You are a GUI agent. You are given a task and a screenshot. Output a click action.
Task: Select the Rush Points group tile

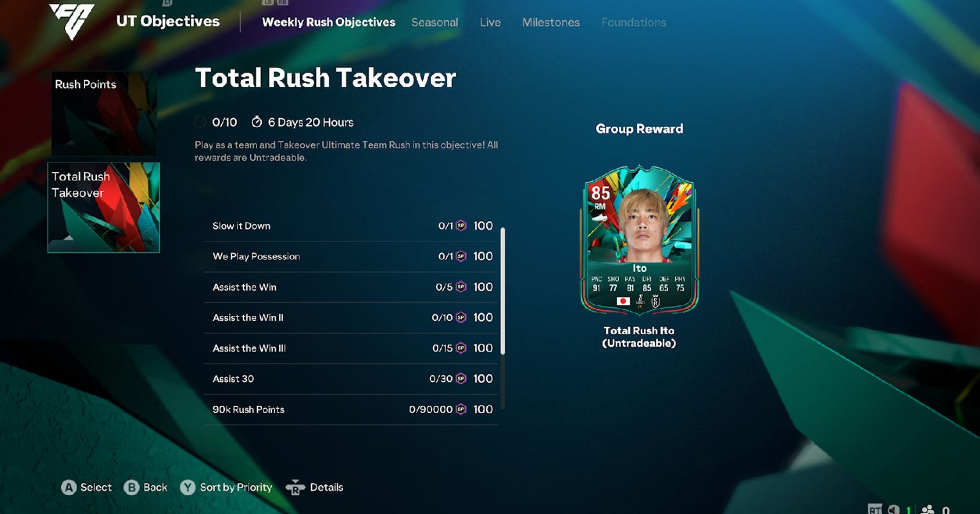coord(104,113)
